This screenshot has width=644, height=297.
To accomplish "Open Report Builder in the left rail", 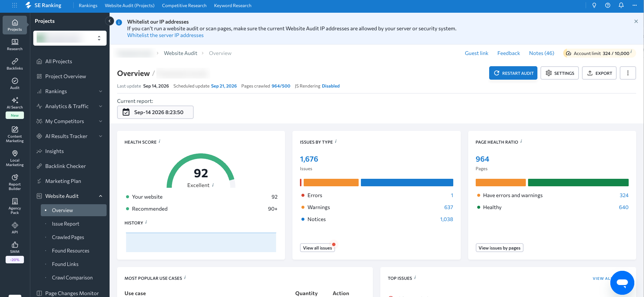I will point(15,182).
